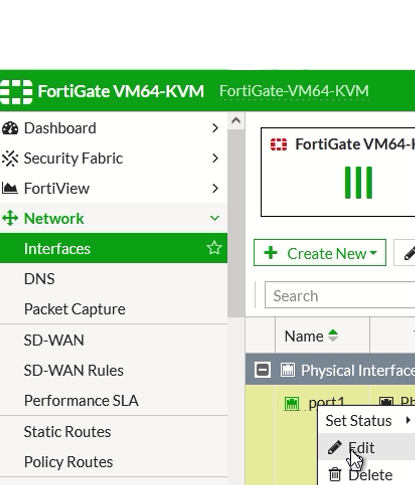Click the Create New button
The image size is (415, 485).
pos(320,253)
